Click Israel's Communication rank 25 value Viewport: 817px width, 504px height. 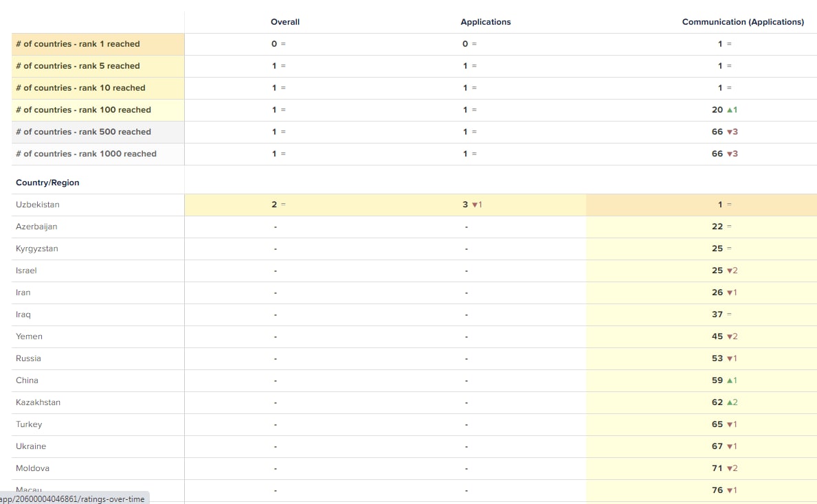pyautogui.click(x=717, y=271)
